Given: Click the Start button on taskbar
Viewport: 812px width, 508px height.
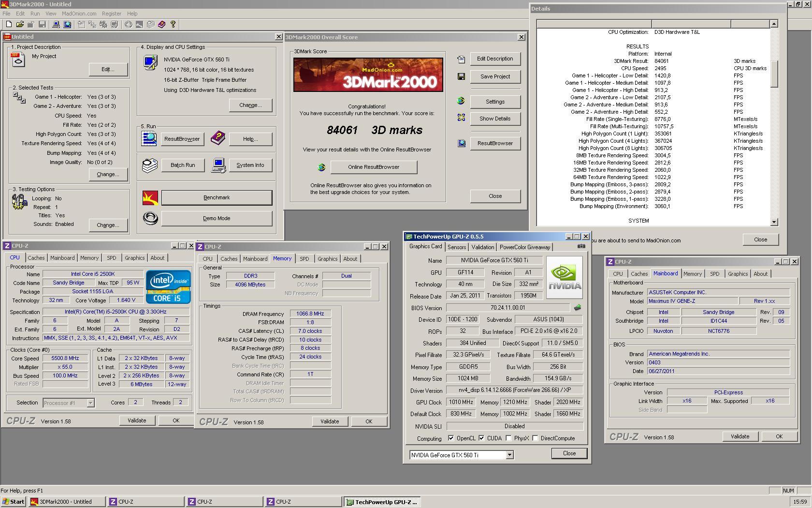Looking at the screenshot, I should coord(13,502).
